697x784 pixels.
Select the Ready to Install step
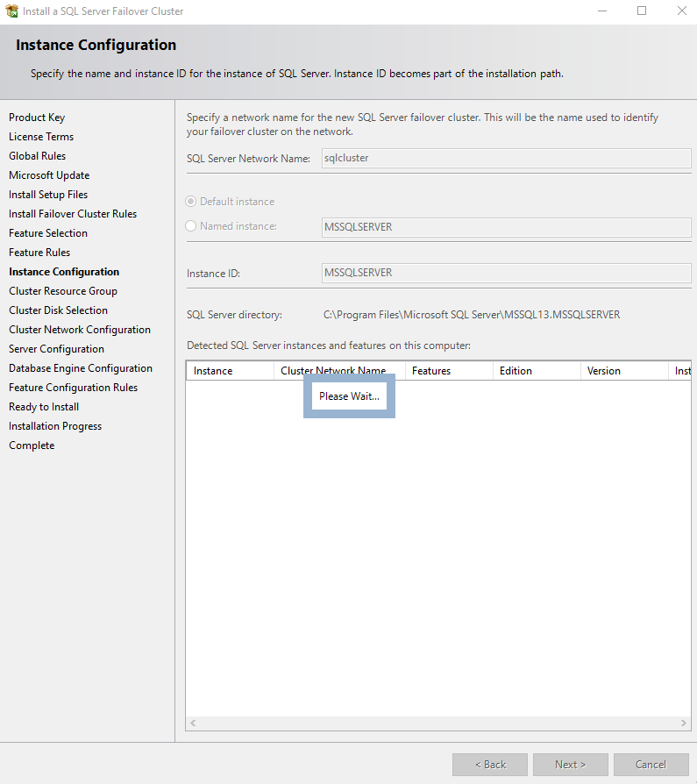[x=44, y=407]
